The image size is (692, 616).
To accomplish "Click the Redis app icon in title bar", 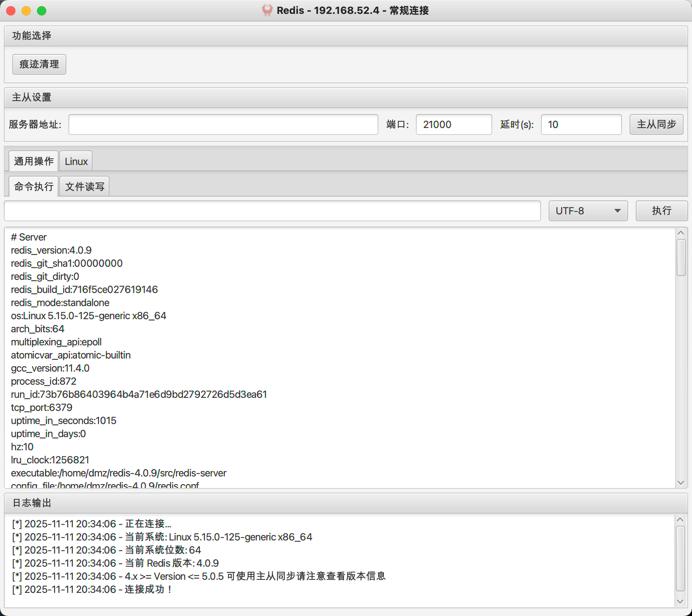I will pyautogui.click(x=267, y=10).
